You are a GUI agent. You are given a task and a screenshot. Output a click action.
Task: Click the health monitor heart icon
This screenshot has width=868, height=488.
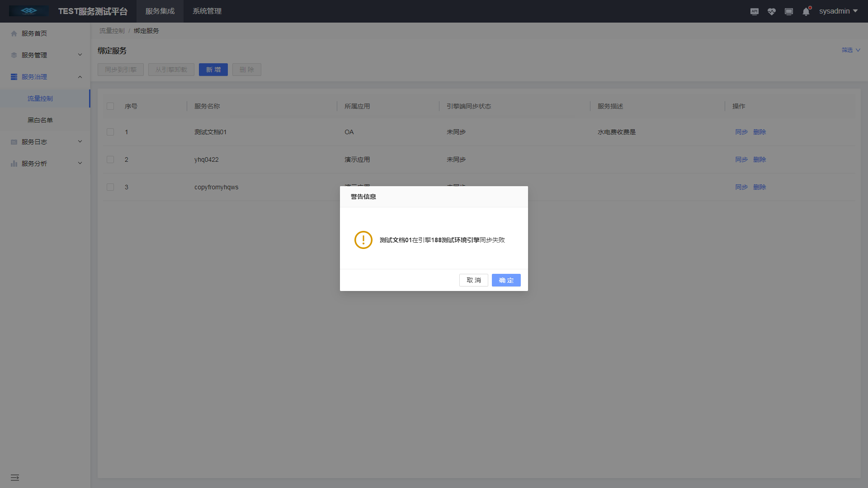(772, 11)
